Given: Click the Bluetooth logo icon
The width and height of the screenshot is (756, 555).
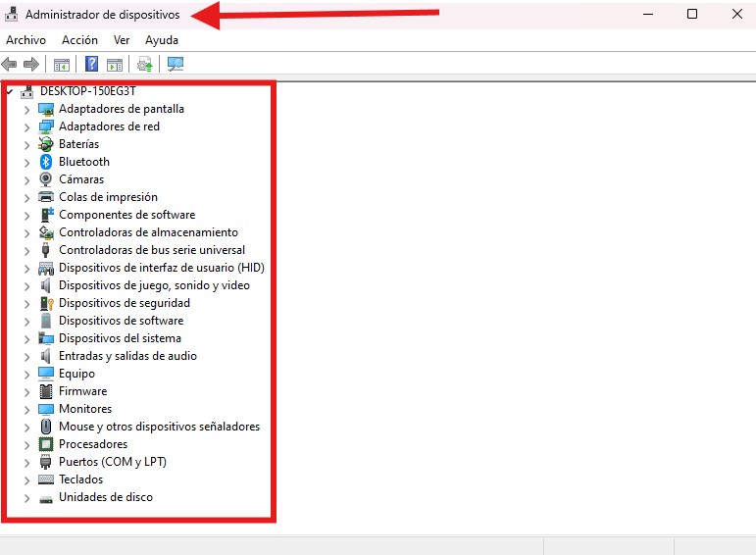Looking at the screenshot, I should coord(46,162).
